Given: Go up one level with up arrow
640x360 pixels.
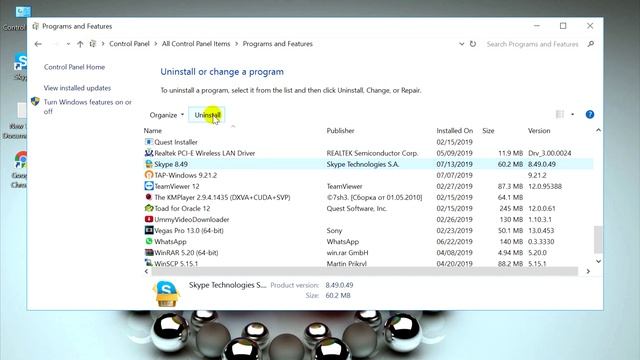Looking at the screenshot, I should tap(80, 44).
